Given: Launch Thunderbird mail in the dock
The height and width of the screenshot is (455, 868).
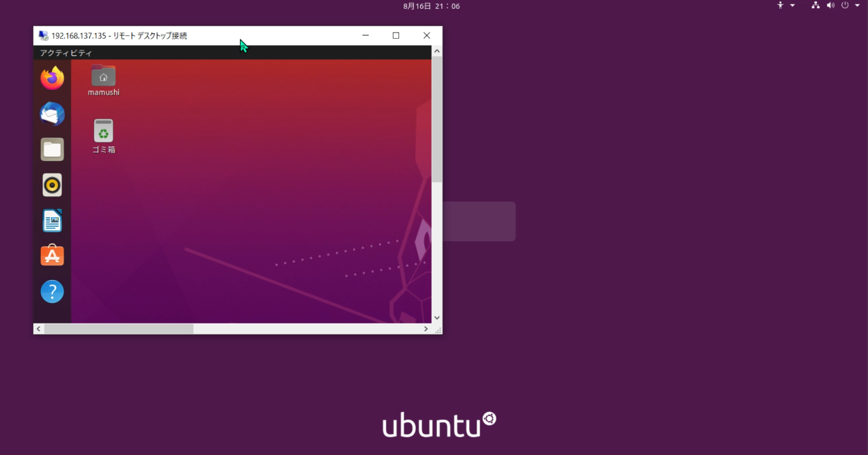Looking at the screenshot, I should click(x=53, y=114).
